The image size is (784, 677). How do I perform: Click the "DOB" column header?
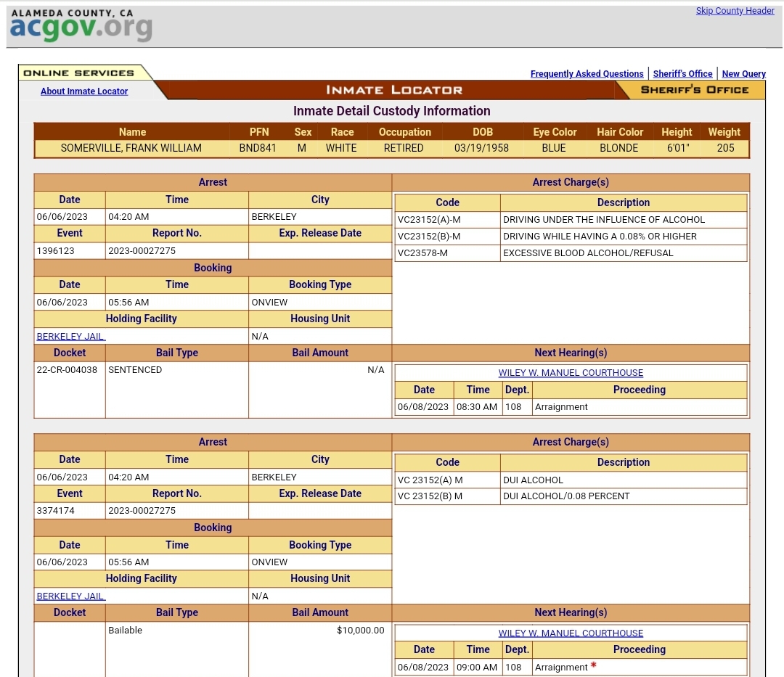[483, 132]
